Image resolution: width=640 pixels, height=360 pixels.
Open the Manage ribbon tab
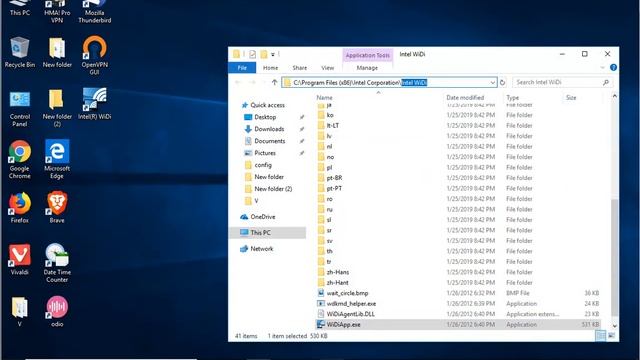point(367,68)
